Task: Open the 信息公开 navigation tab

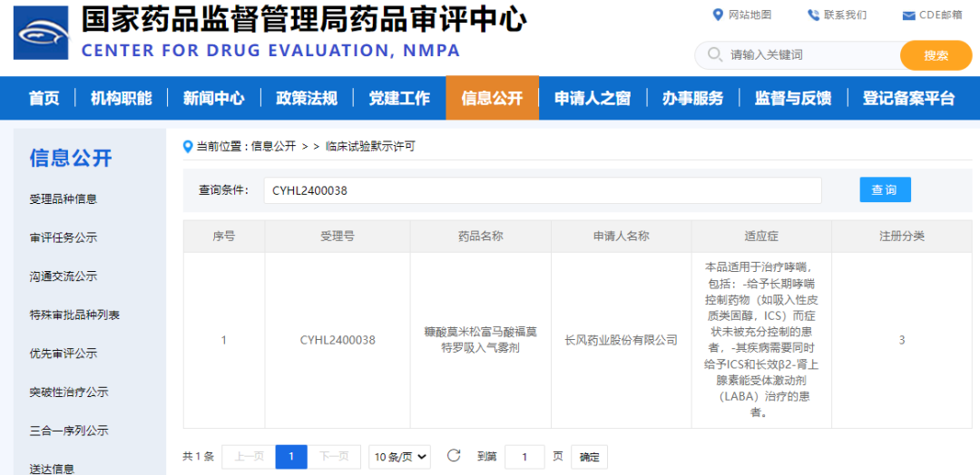Action: coord(492,98)
